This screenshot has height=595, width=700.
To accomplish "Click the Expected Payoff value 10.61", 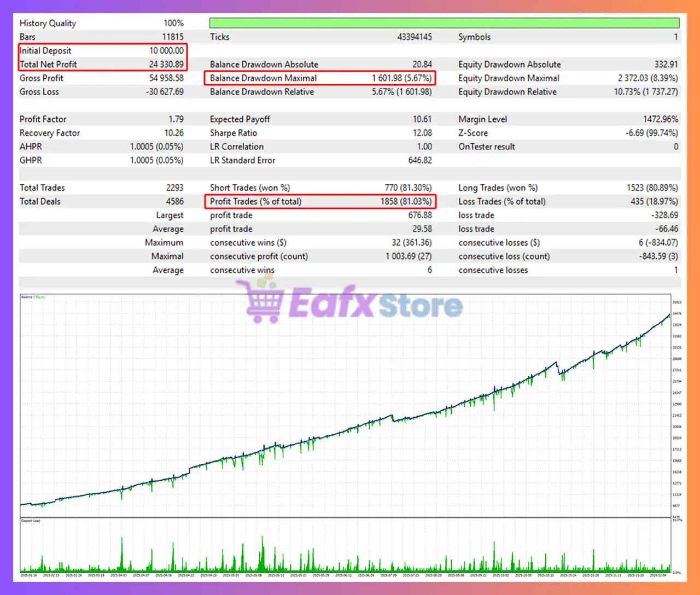I will (x=422, y=119).
